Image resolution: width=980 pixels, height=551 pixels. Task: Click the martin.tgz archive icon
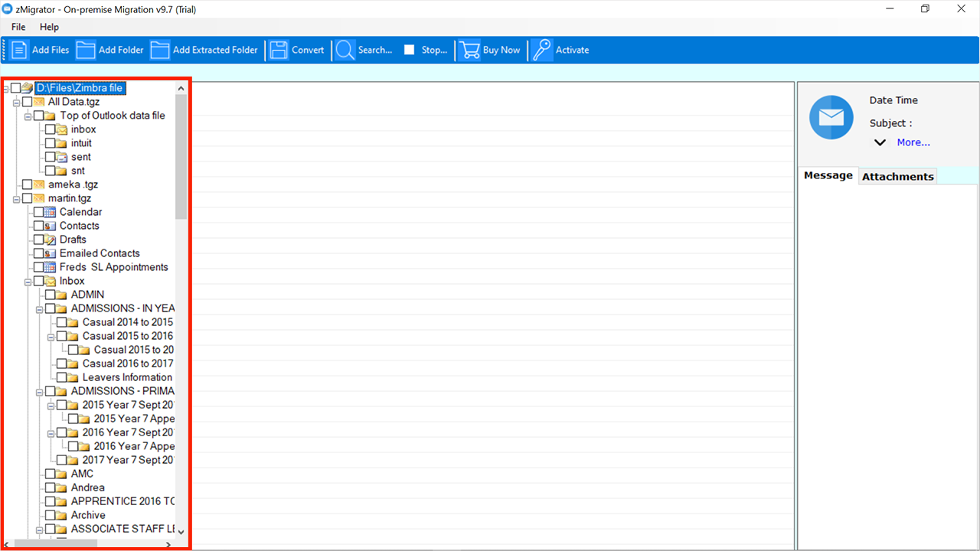pos(39,198)
